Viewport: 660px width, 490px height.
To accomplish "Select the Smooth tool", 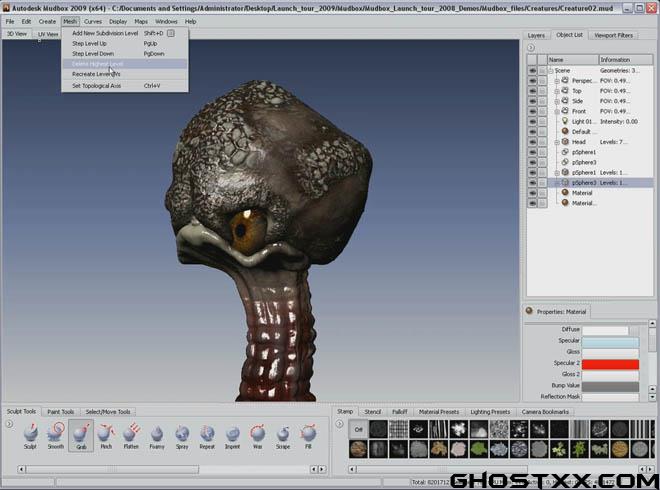I will [x=56, y=436].
